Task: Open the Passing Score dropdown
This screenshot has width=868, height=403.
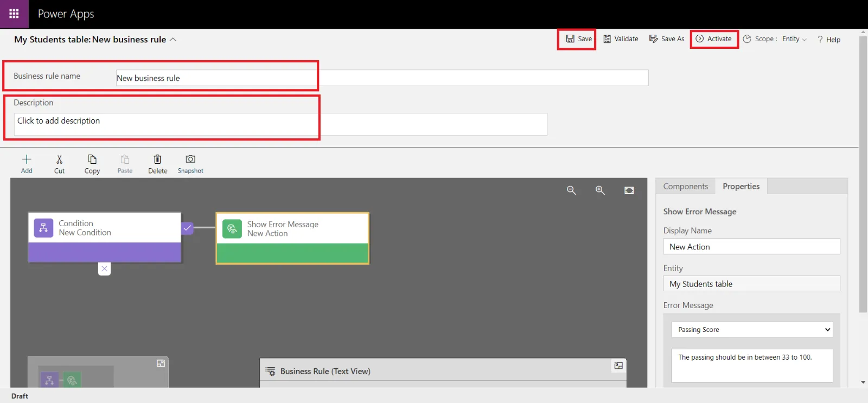Action: coord(752,329)
